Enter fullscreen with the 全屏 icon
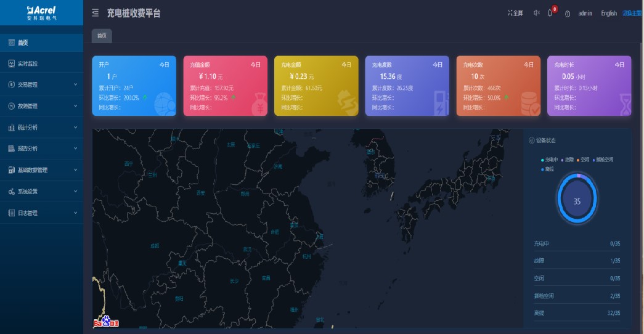The image size is (644, 334). (515, 13)
